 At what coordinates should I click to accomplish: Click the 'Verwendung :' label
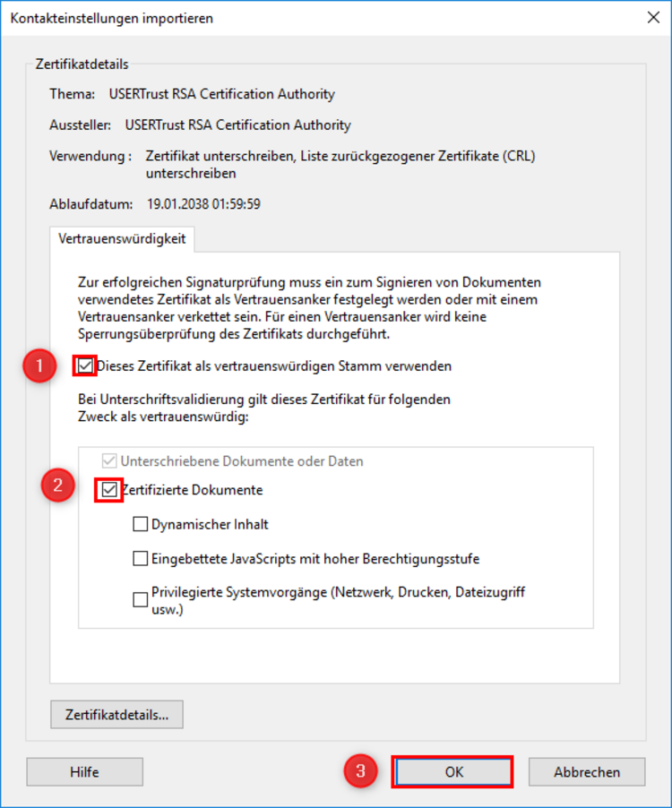(x=90, y=156)
